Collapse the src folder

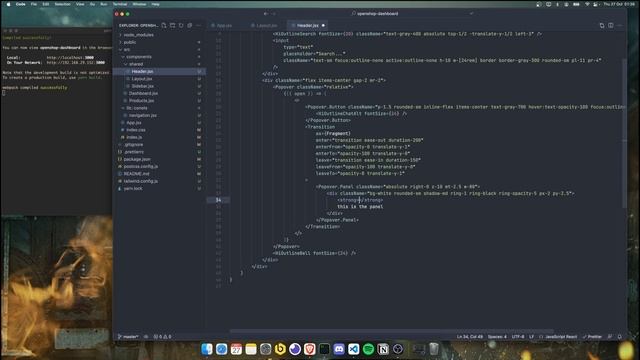(159, 50)
